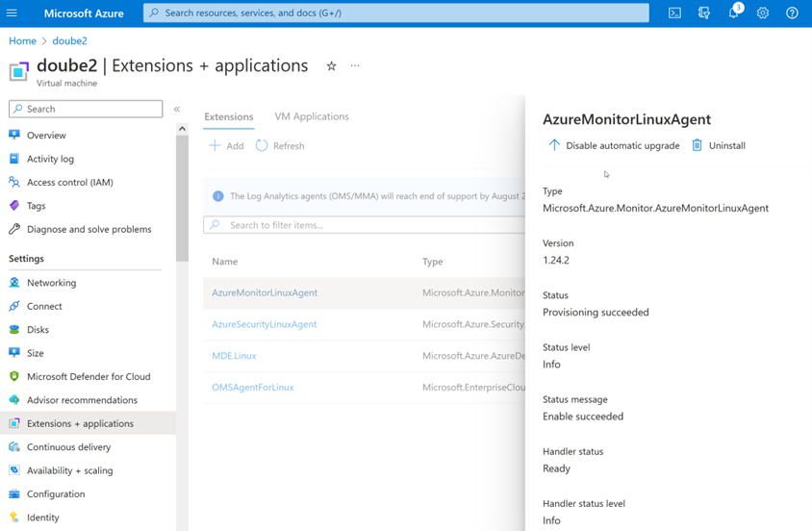Open the more options ellipsis next to title
Viewport: 812px width, 531px height.
click(355, 65)
